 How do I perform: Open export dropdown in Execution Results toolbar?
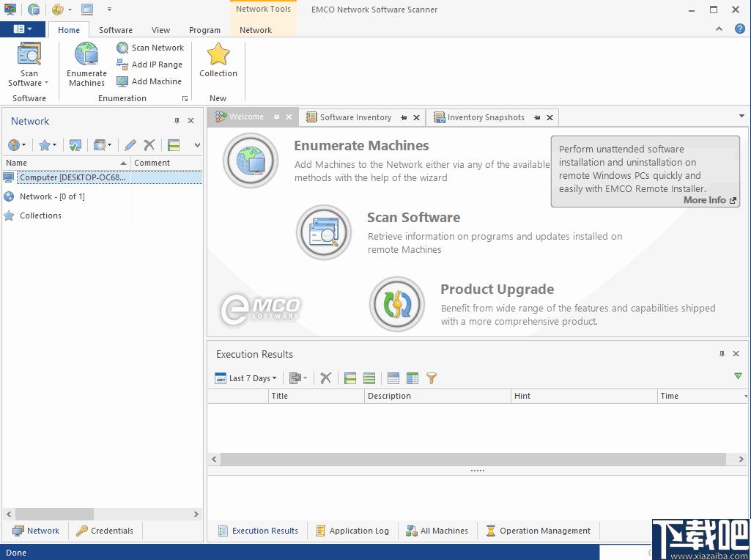pyautogui.click(x=298, y=378)
